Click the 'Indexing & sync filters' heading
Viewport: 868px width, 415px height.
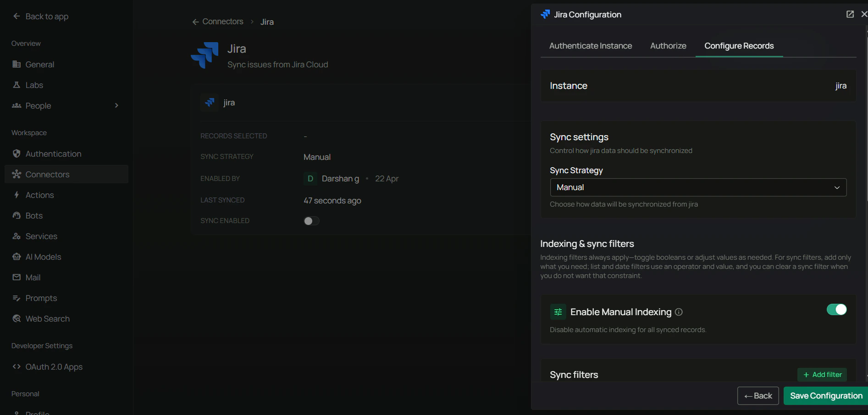pyautogui.click(x=587, y=244)
